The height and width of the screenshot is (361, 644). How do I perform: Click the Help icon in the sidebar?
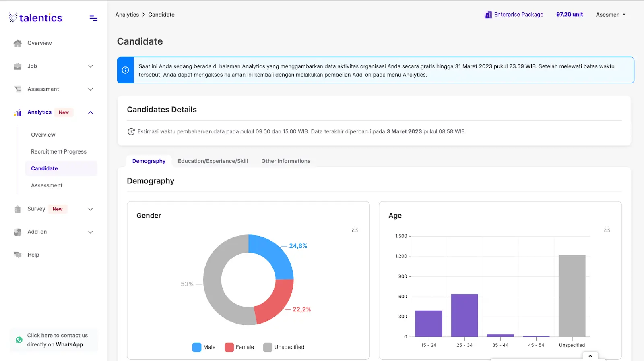click(x=18, y=255)
